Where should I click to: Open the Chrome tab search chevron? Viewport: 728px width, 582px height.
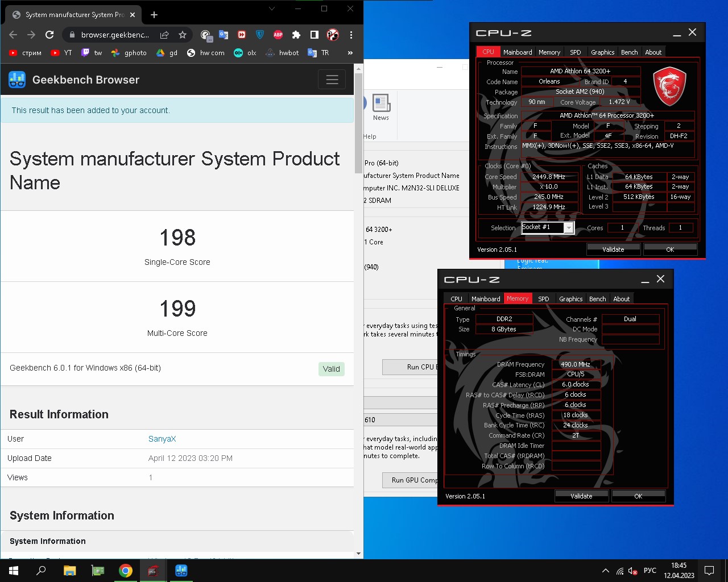pos(272,9)
